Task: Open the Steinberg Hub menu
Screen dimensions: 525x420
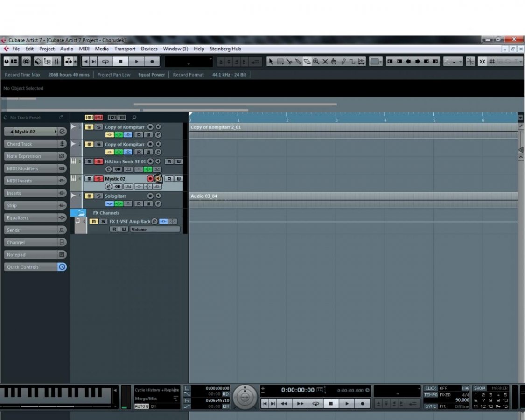Action: (x=225, y=49)
